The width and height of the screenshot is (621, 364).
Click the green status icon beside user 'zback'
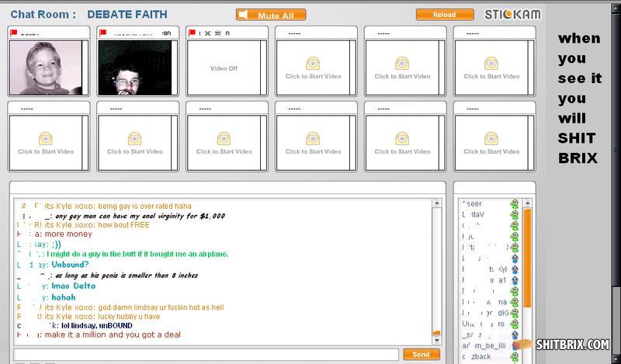click(515, 357)
